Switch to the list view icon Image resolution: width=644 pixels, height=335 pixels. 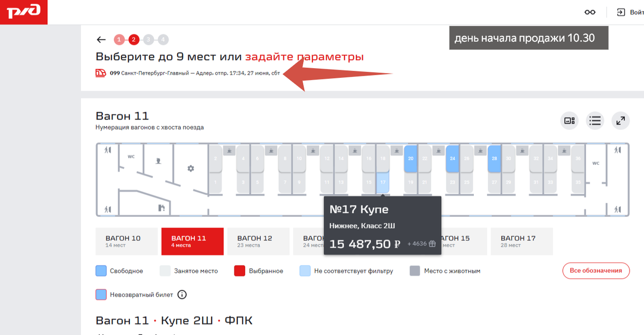click(x=595, y=121)
